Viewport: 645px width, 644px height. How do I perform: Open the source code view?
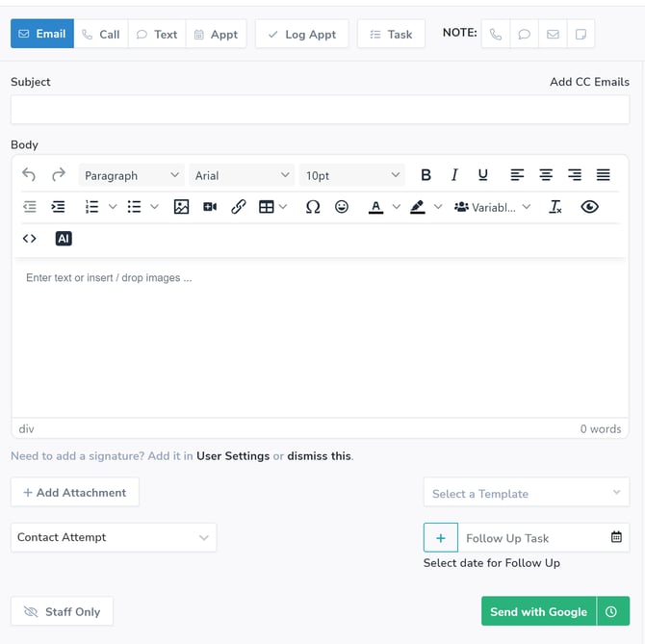click(30, 239)
